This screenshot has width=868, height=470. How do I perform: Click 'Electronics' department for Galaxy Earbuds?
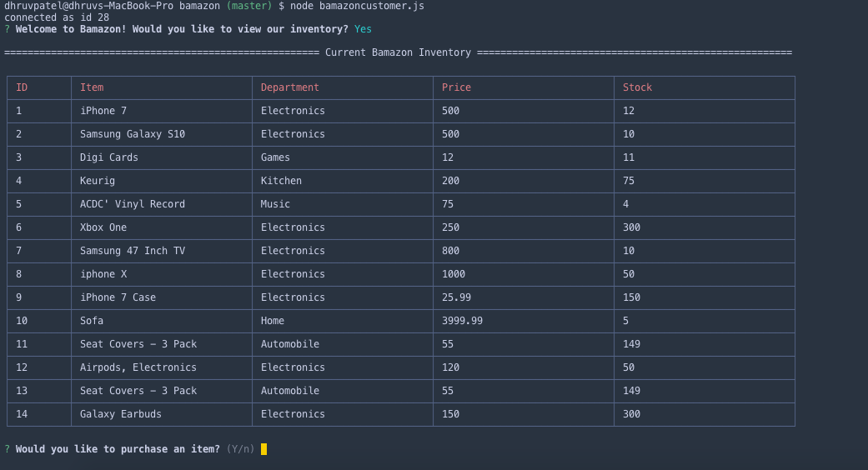(x=293, y=414)
